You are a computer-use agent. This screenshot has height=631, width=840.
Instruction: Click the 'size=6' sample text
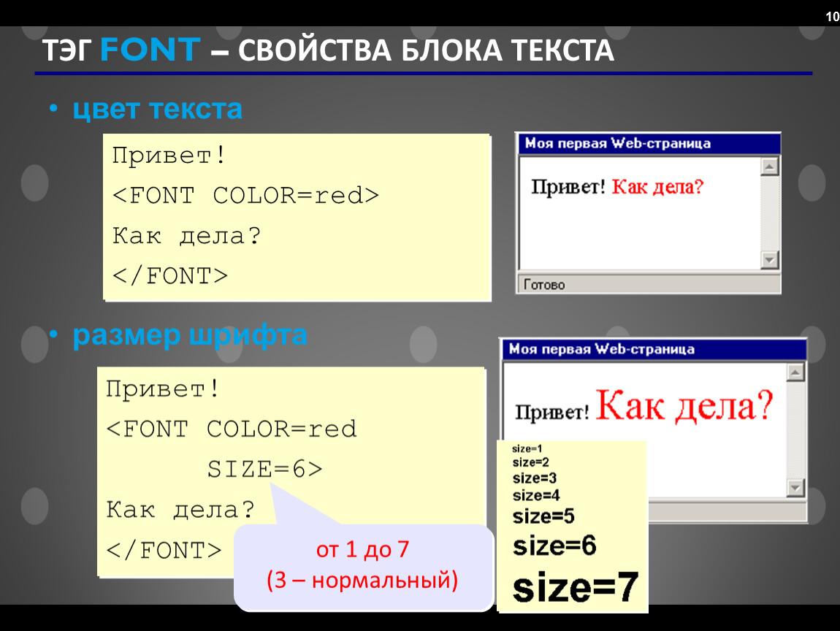tap(554, 546)
